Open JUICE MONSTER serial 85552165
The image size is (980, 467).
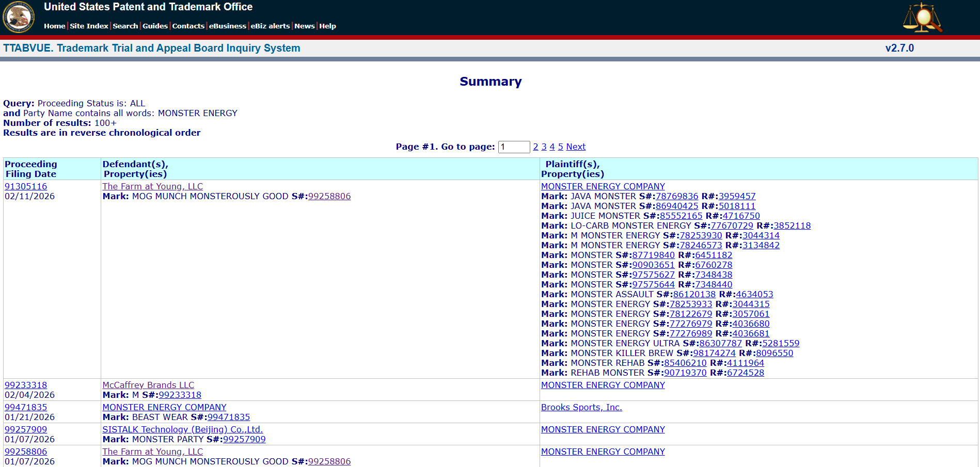[x=681, y=216]
